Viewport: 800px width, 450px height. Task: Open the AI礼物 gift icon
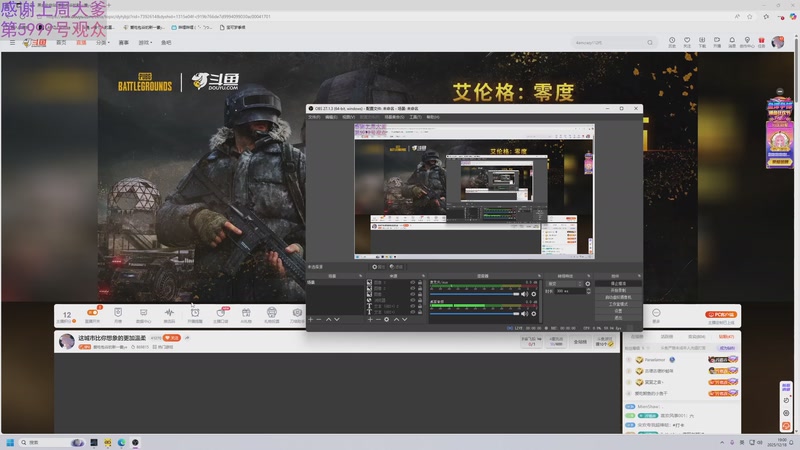click(x=246, y=315)
